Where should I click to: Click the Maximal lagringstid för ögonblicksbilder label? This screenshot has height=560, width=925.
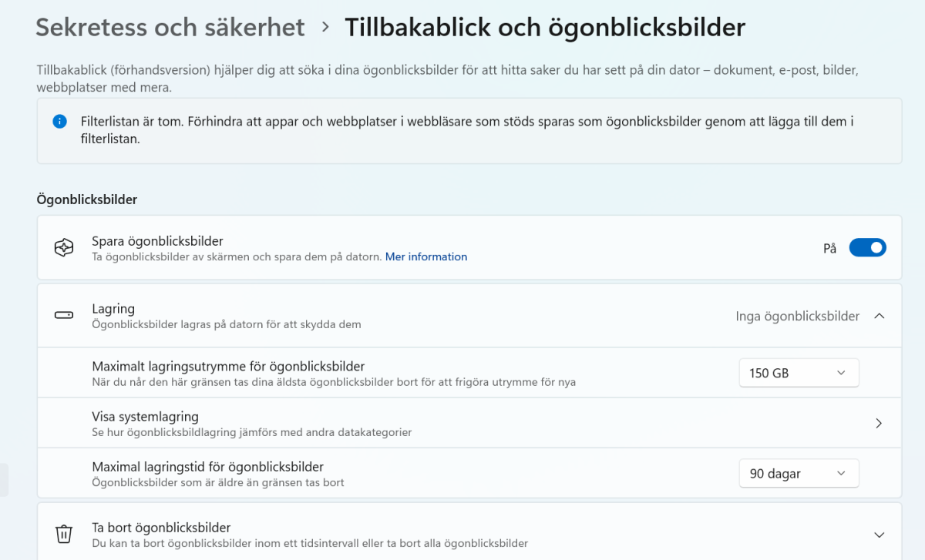[207, 467]
